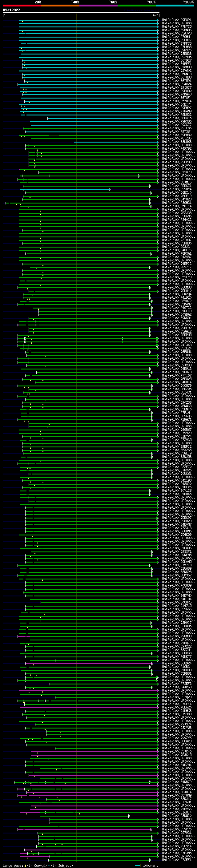Select hit label UniRef100_B9FH80
The width and height of the screenshot is (197, 868).
pos(177,135)
